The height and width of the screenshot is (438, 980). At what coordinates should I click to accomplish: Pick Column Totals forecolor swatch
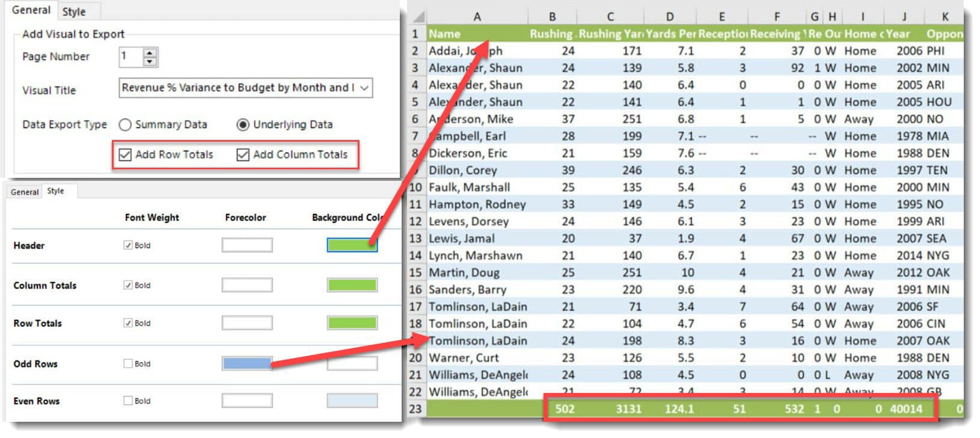tap(247, 285)
